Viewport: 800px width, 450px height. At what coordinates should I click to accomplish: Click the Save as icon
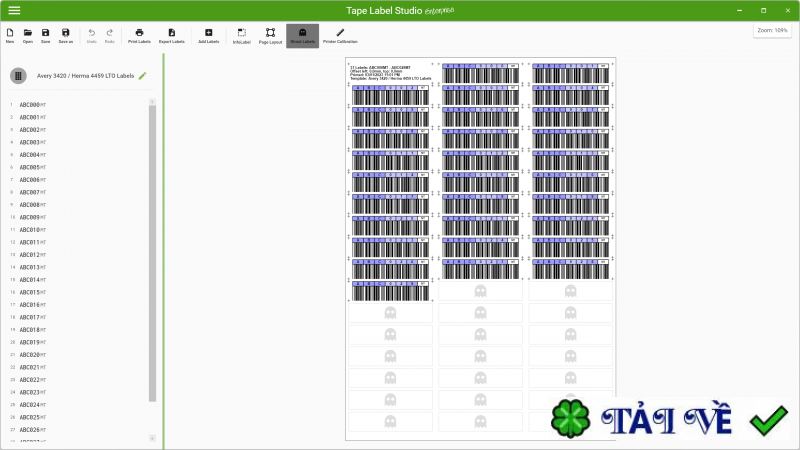tap(65, 35)
